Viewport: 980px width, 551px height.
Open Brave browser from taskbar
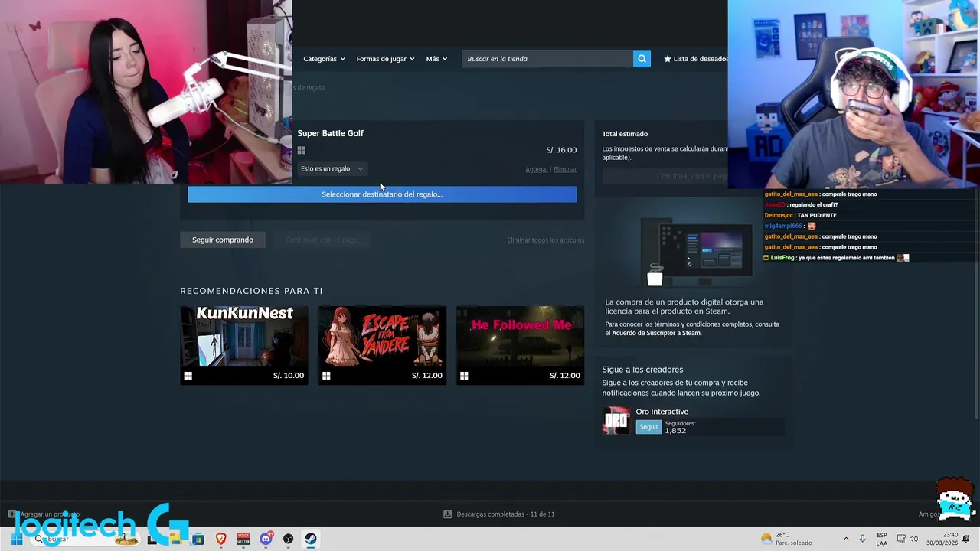[x=221, y=539]
